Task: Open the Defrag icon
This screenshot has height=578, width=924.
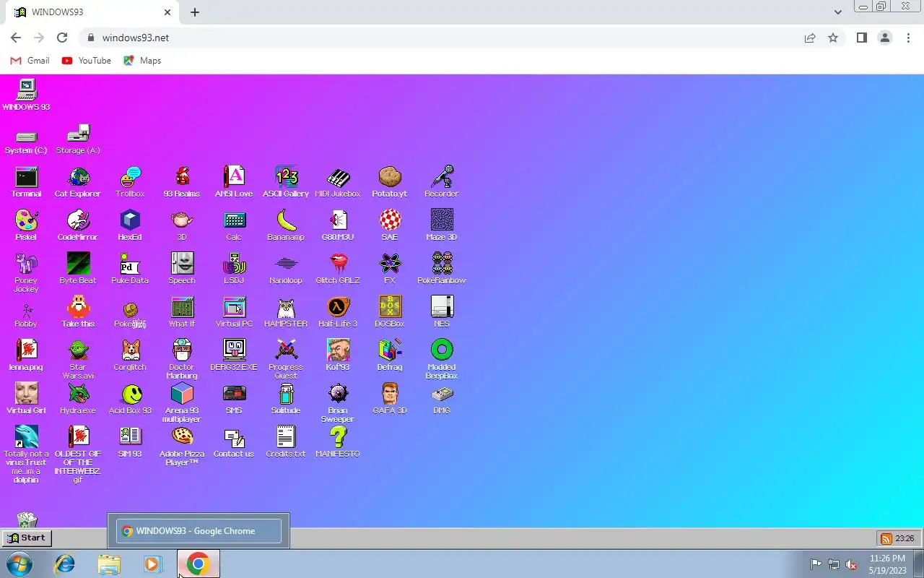Action: [390, 350]
